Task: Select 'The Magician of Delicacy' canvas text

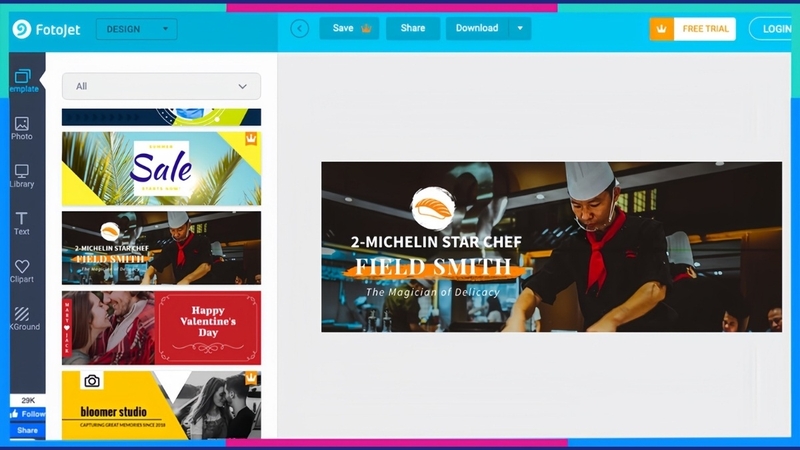Action: (433, 292)
